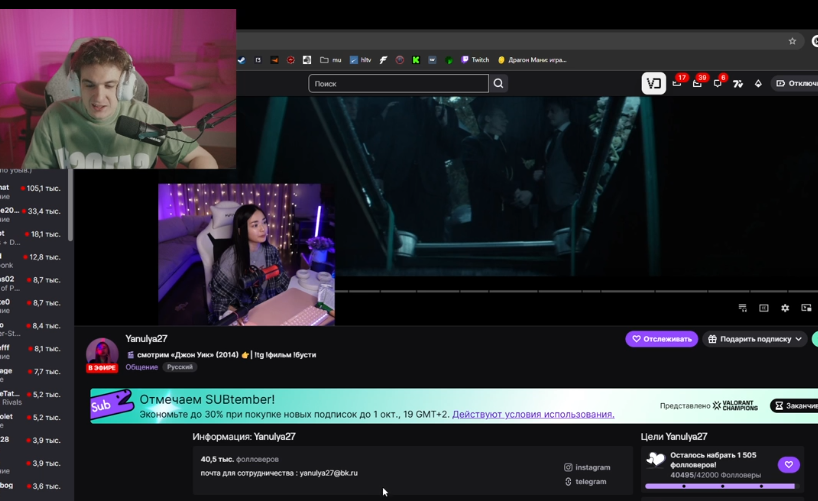Viewport: 818px width, 501px height.
Task: Select sidebar channel with 105,1 тыс. viewers
Action: tap(31, 191)
